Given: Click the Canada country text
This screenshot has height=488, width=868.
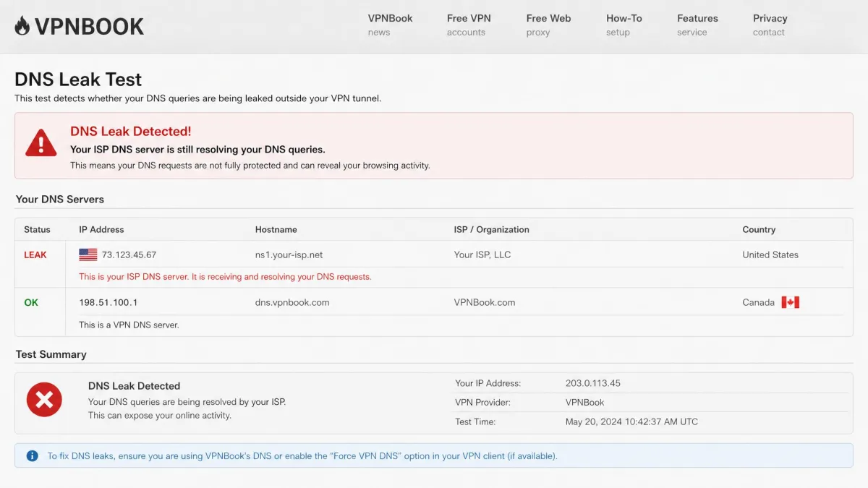Looking at the screenshot, I should [759, 303].
